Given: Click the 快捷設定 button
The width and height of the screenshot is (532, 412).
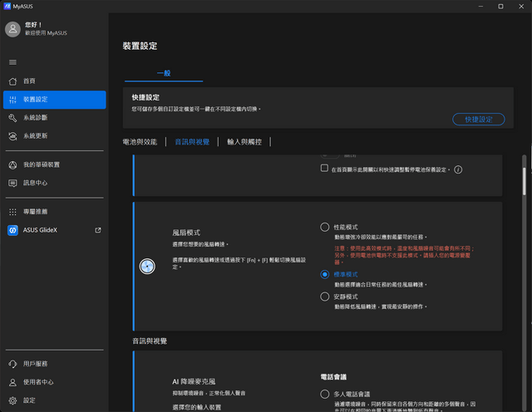Looking at the screenshot, I should pos(479,120).
